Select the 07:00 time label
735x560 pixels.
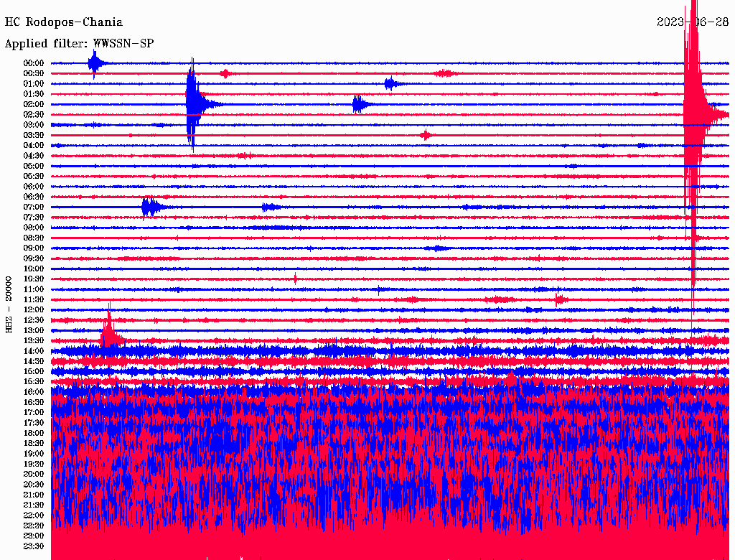click(34, 207)
